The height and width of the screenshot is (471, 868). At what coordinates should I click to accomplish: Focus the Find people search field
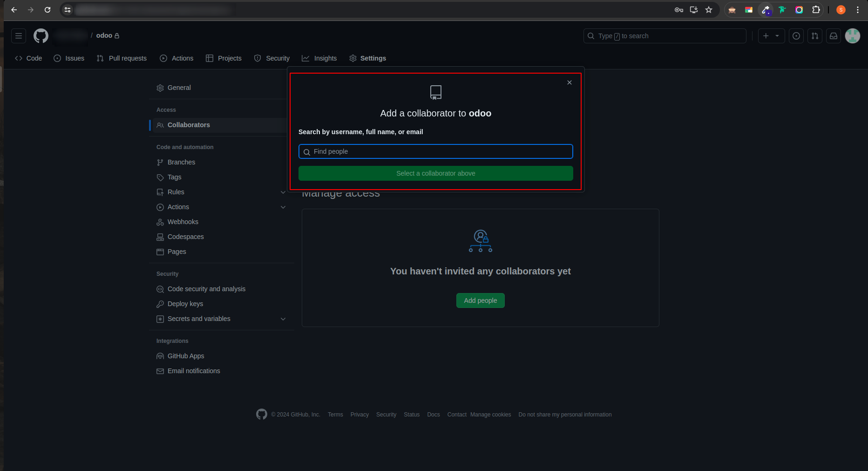tap(436, 151)
